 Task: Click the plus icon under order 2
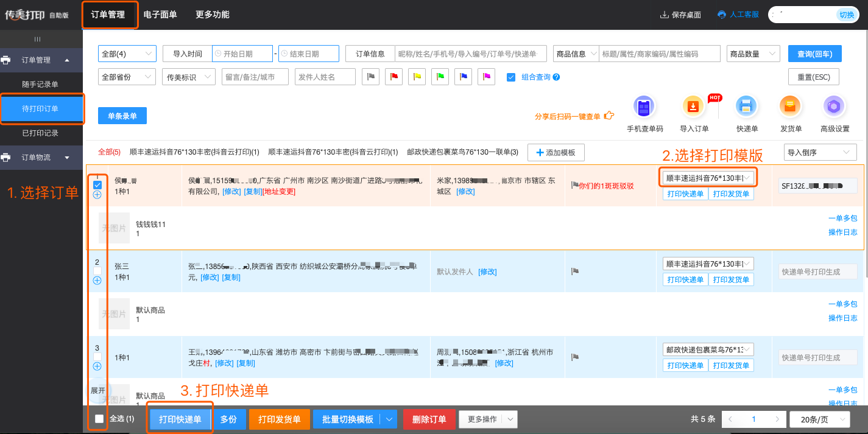pos(97,281)
